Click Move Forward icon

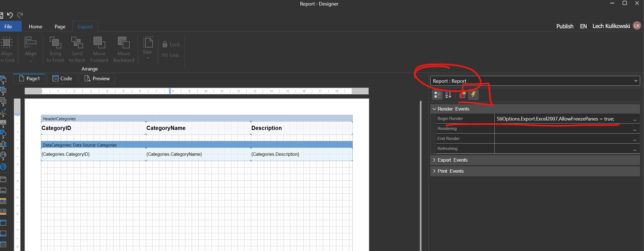pyautogui.click(x=99, y=42)
